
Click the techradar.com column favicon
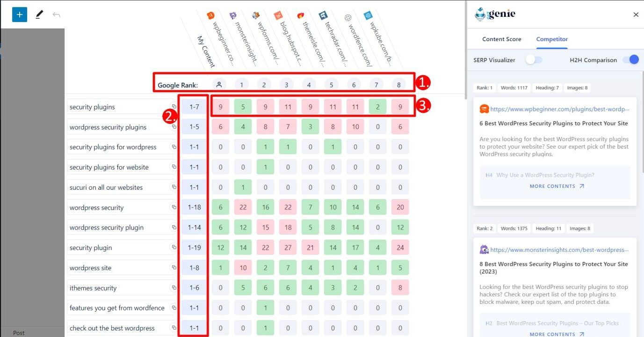click(323, 14)
